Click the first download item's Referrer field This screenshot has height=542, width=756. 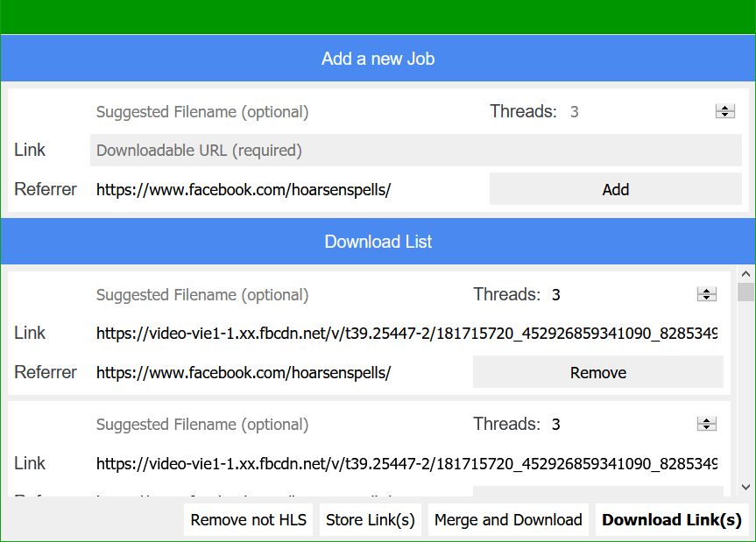272,372
